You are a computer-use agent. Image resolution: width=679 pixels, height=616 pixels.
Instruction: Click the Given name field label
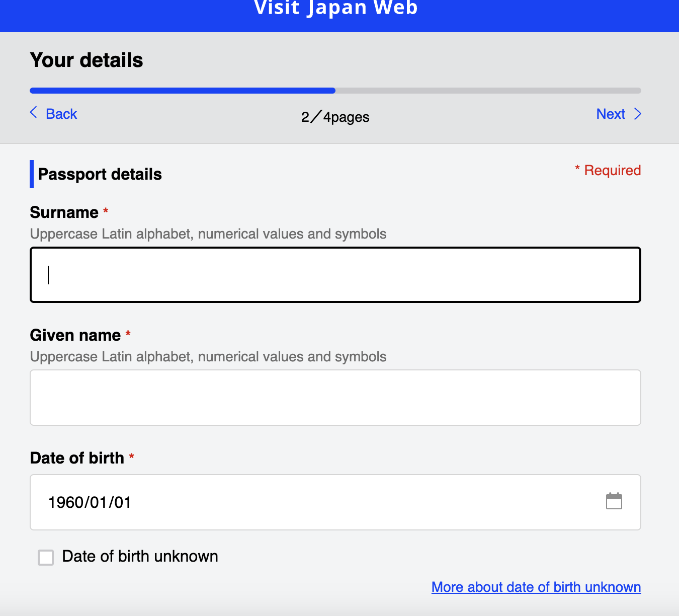75,335
